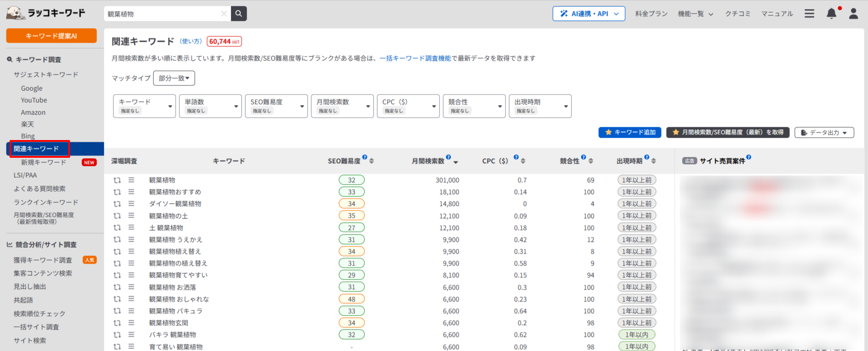Sort by CPC column arrows

(x=523, y=161)
